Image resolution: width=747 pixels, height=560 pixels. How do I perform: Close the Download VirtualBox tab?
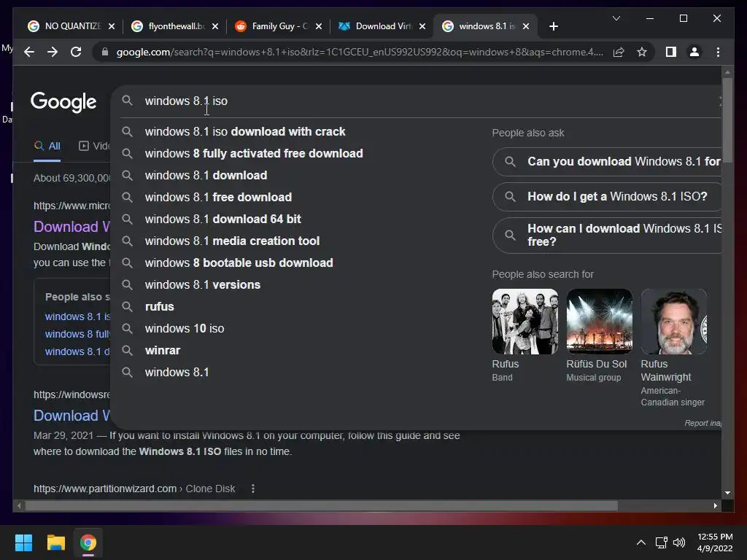tap(422, 26)
